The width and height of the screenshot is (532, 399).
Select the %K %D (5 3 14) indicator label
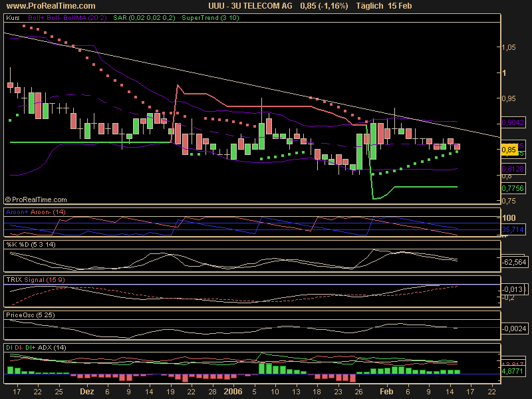click(x=31, y=245)
